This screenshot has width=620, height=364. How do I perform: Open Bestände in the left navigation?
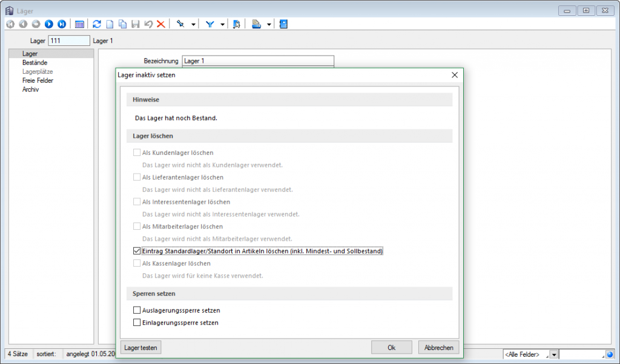[35, 63]
